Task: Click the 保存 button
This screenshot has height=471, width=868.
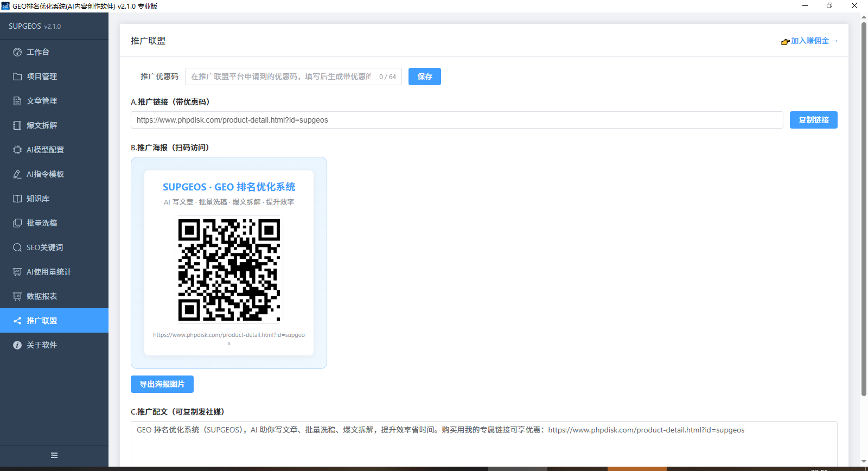Action: pos(425,77)
